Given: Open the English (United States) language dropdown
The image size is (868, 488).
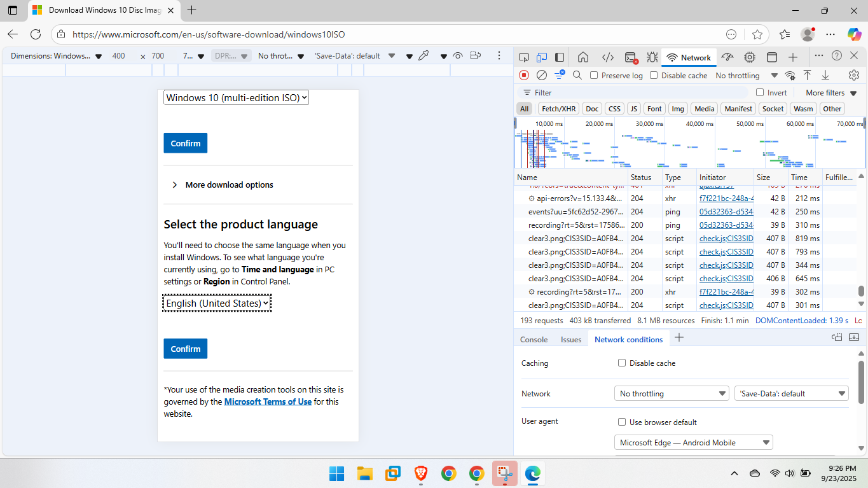Looking at the screenshot, I should point(217,303).
